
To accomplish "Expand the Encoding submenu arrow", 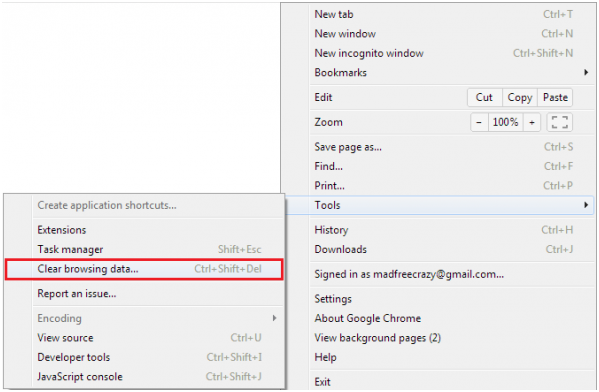I will (274, 318).
